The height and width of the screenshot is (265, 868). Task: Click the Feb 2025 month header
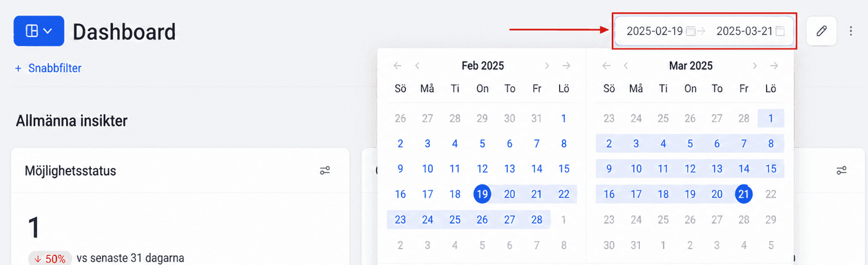pos(483,66)
